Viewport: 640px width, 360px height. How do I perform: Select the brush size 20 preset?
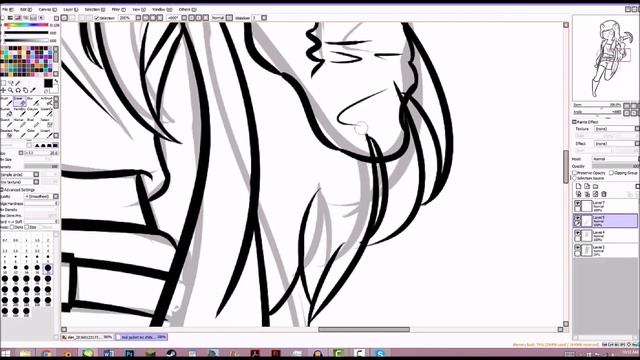pyautogui.click(x=48, y=269)
